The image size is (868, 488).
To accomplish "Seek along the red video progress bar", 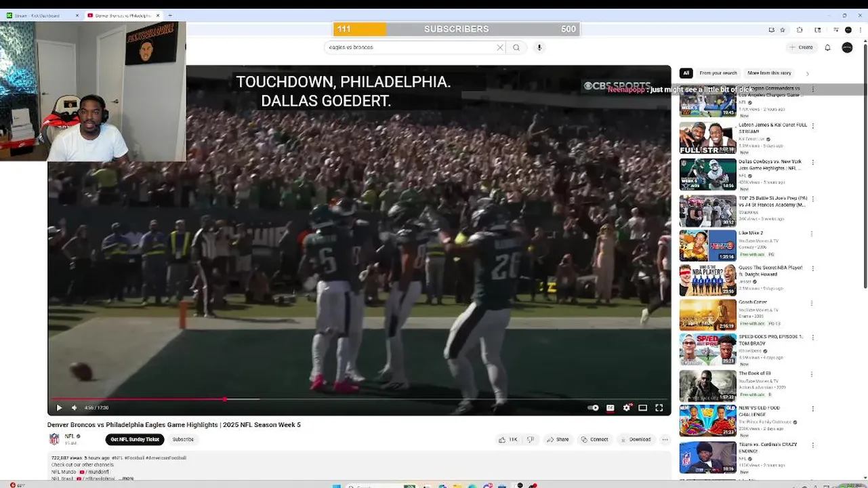I will (x=359, y=399).
